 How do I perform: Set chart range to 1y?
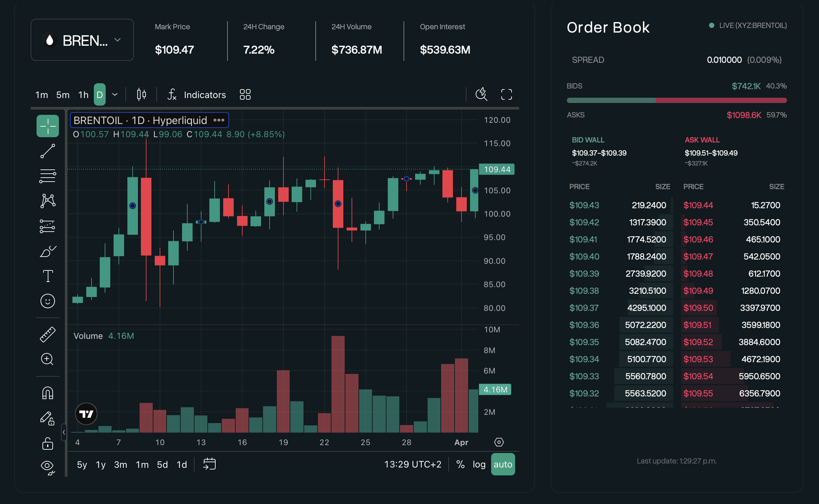point(101,464)
